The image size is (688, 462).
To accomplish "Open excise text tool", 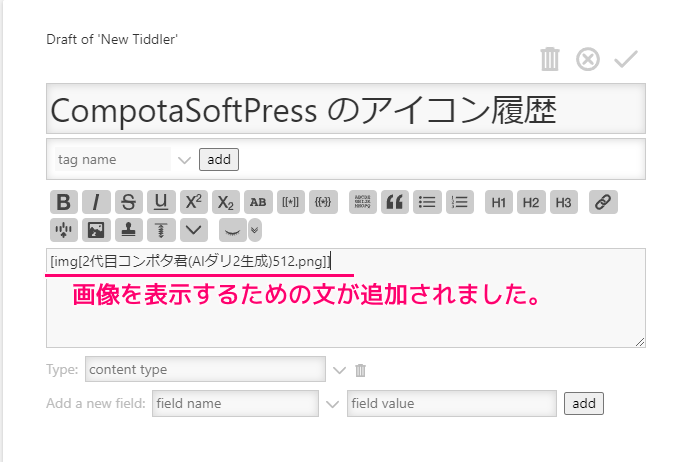I will (64, 230).
